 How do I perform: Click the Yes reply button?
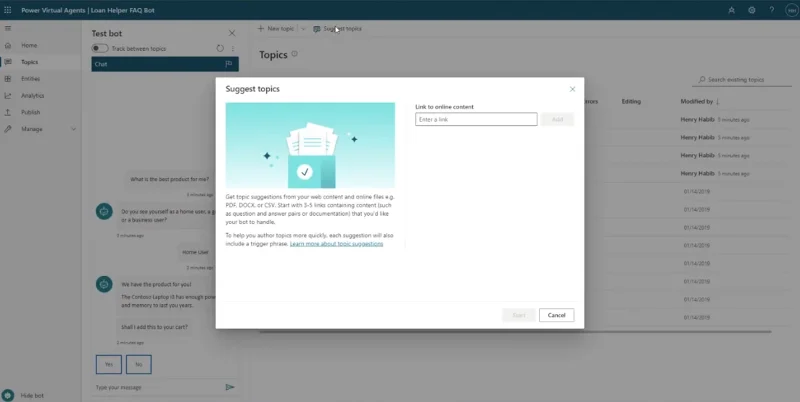[109, 364]
